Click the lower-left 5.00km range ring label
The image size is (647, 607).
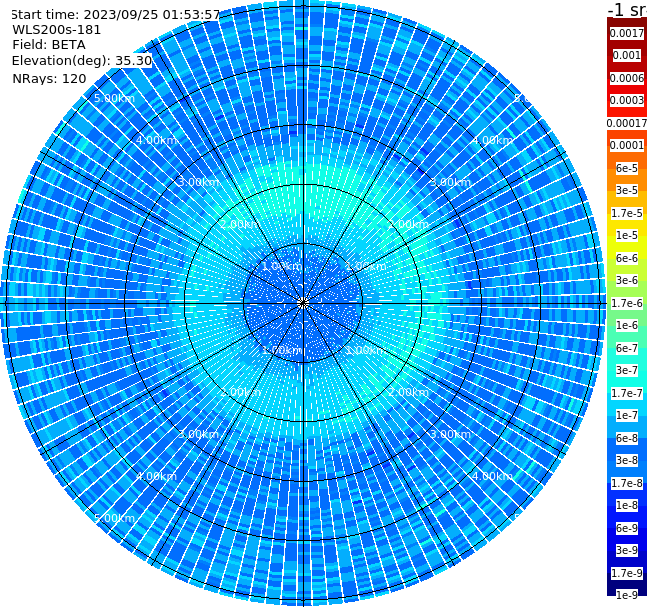click(x=114, y=518)
